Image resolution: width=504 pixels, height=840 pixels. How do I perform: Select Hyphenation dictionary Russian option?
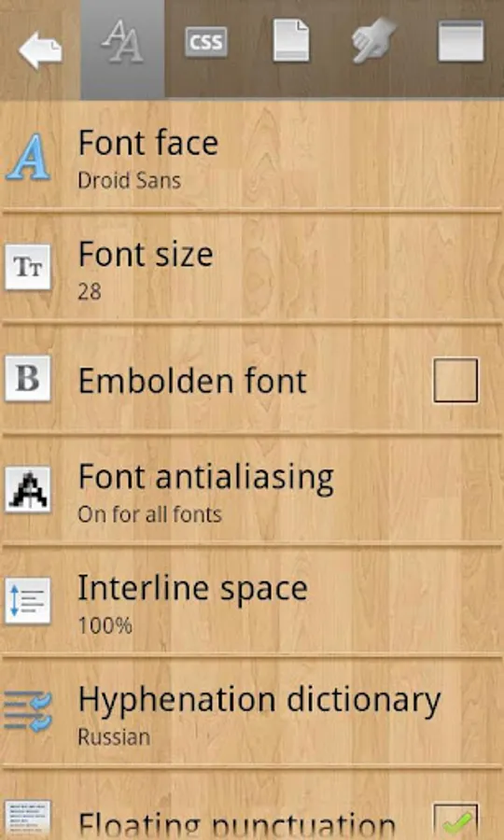coord(252,712)
